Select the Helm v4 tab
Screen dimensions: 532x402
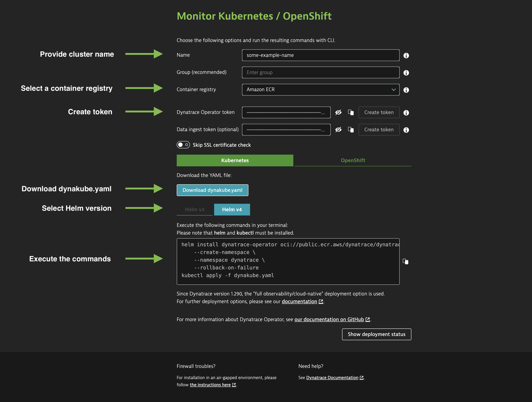232,210
